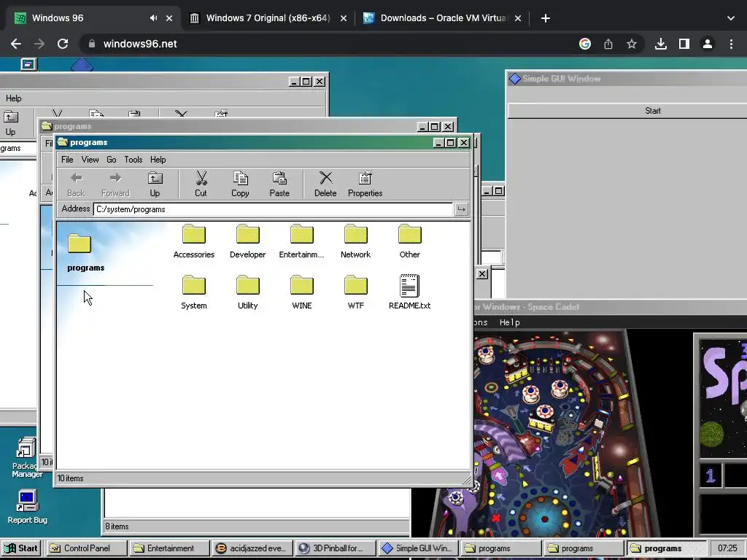Select the README.txt file
Viewport: 747px width, 560px height.
point(410,292)
